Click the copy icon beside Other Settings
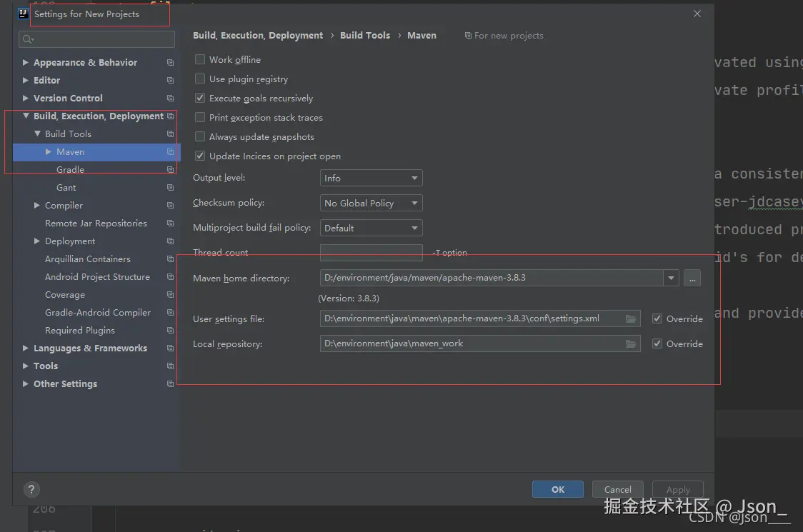Viewport: 803px width, 532px height. tap(171, 384)
